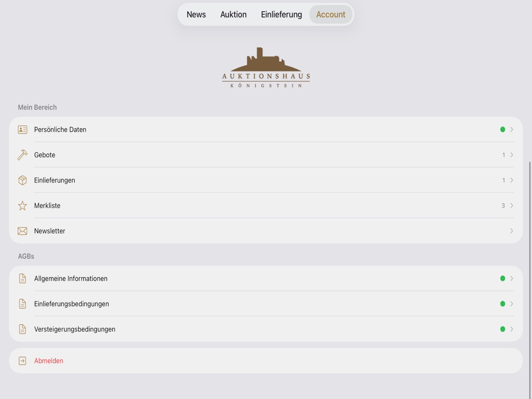The width and height of the screenshot is (532, 399).
Task: Click the Auktionshaus Königstein logo
Action: (266, 67)
